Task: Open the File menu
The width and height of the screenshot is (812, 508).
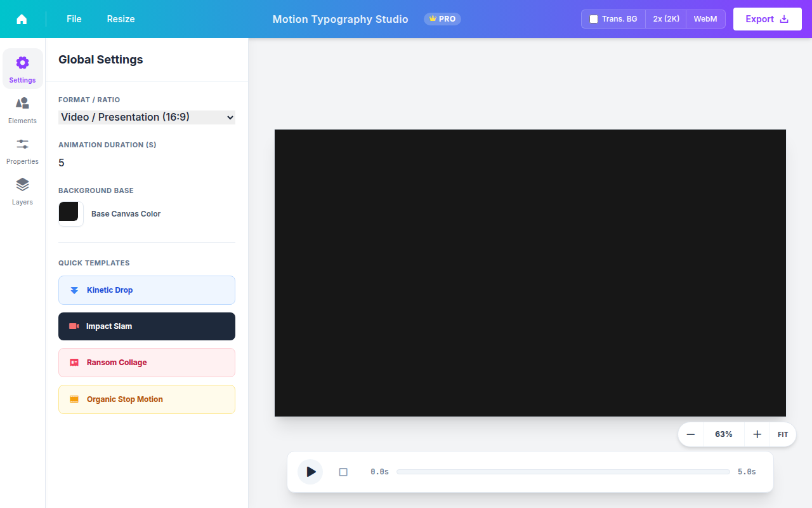Action: [x=74, y=19]
